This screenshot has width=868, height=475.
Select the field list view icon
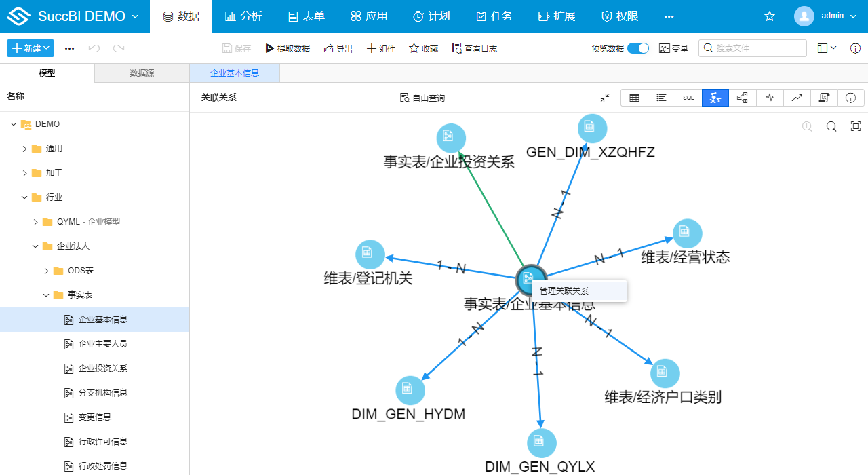[x=661, y=97]
